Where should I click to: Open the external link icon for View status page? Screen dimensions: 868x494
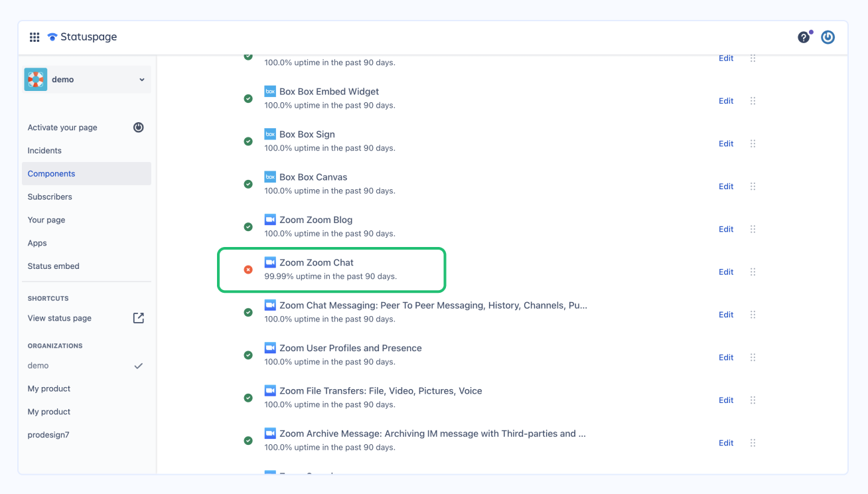tap(138, 317)
